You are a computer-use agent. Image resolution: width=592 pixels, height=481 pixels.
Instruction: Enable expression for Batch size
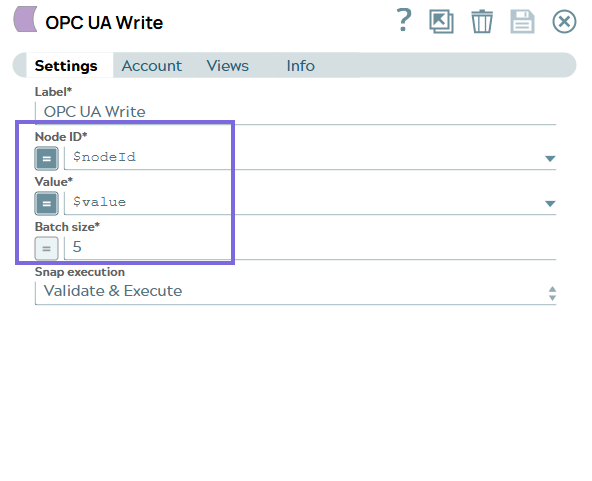click(x=46, y=248)
